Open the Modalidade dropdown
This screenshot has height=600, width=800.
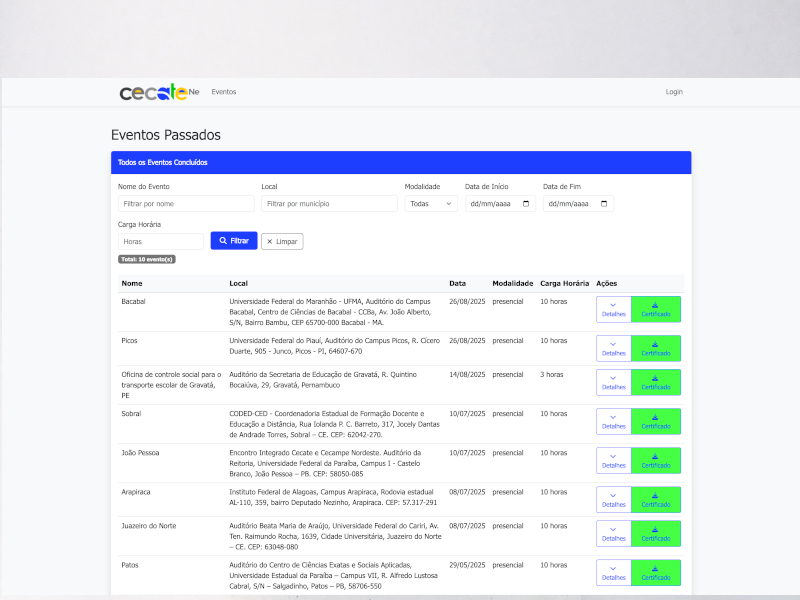pyautogui.click(x=431, y=203)
